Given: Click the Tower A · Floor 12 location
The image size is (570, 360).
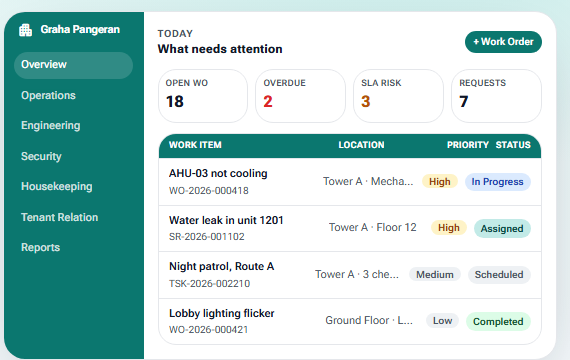Looking at the screenshot, I should click(373, 227).
